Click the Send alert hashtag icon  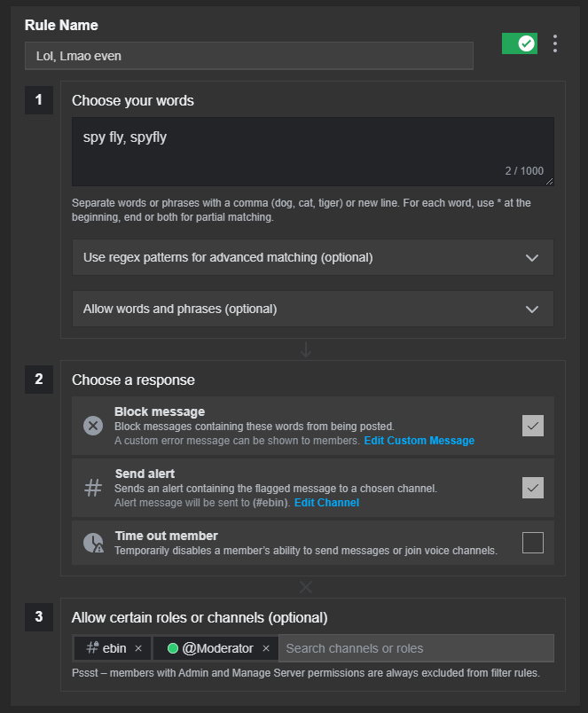coord(93,488)
